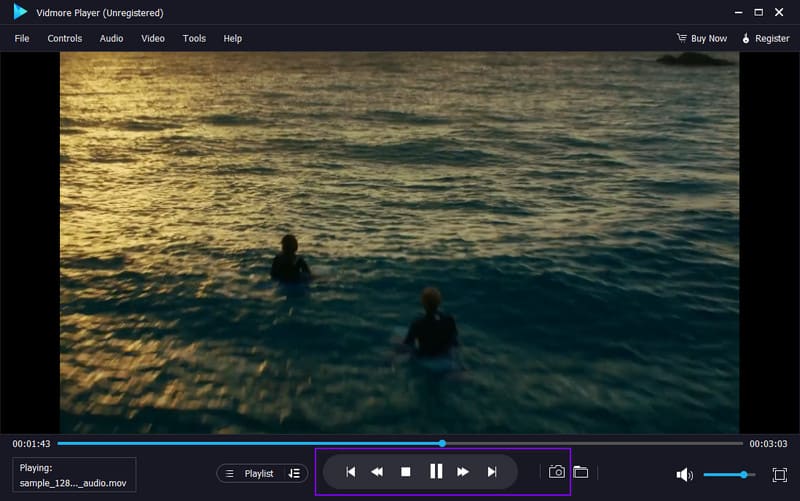
Task: Mute the audio speaker icon
Action: click(x=684, y=475)
